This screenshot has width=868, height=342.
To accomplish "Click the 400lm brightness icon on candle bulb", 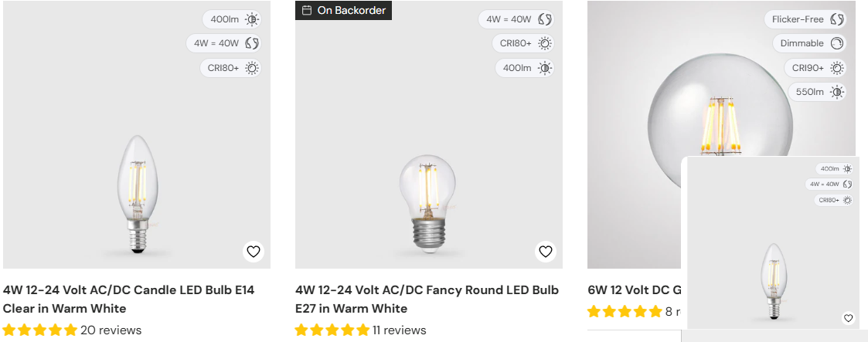I will click(252, 20).
